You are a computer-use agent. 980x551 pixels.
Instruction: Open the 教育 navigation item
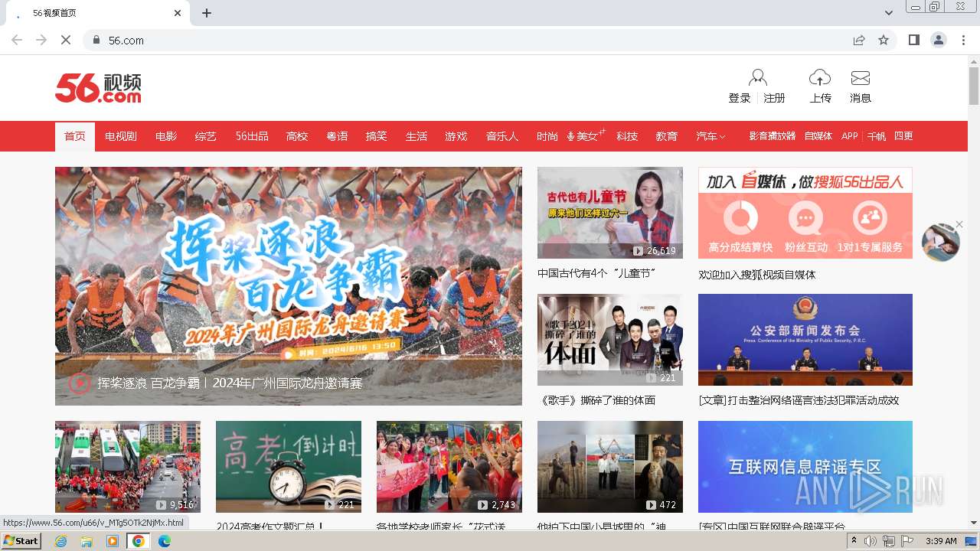tap(667, 136)
